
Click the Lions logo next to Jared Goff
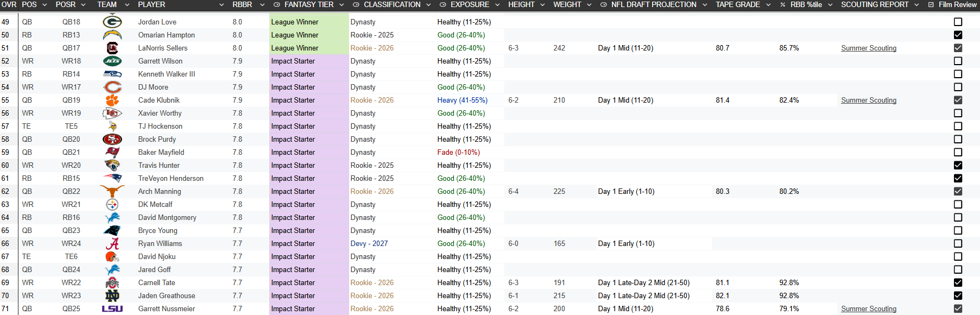click(x=112, y=269)
